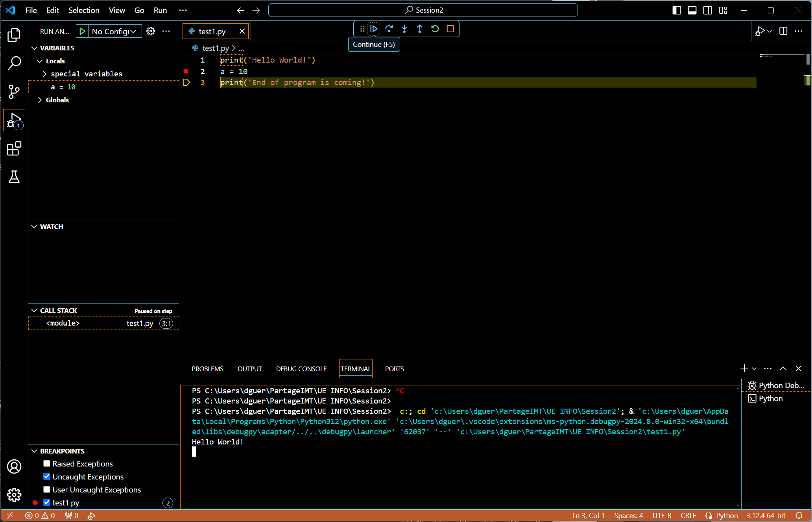Open the Accounts menu icon
This screenshot has width=812, height=522.
[14, 466]
